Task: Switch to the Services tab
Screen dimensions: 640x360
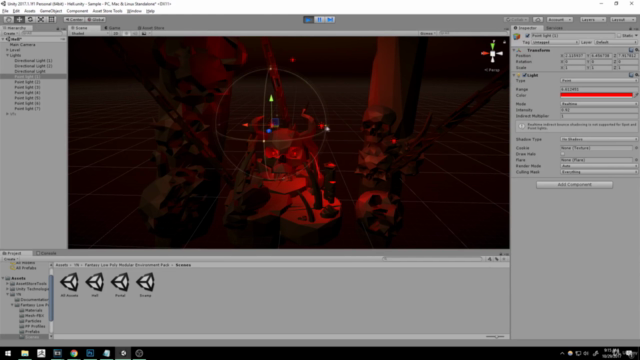Action: click(554, 28)
